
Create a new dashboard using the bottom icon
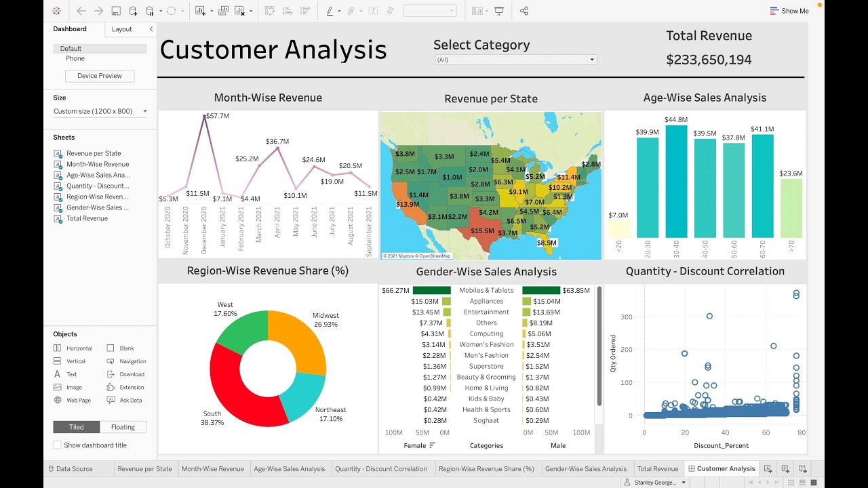pos(785,468)
